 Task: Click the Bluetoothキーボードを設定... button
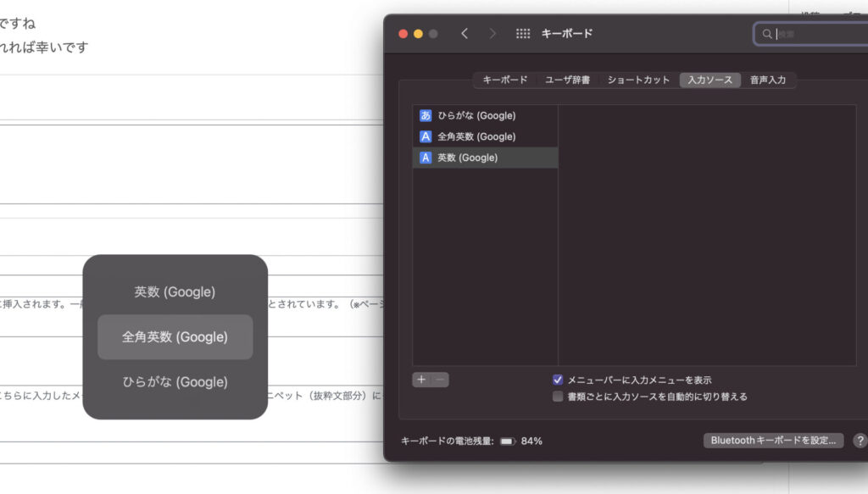pyautogui.click(x=773, y=441)
